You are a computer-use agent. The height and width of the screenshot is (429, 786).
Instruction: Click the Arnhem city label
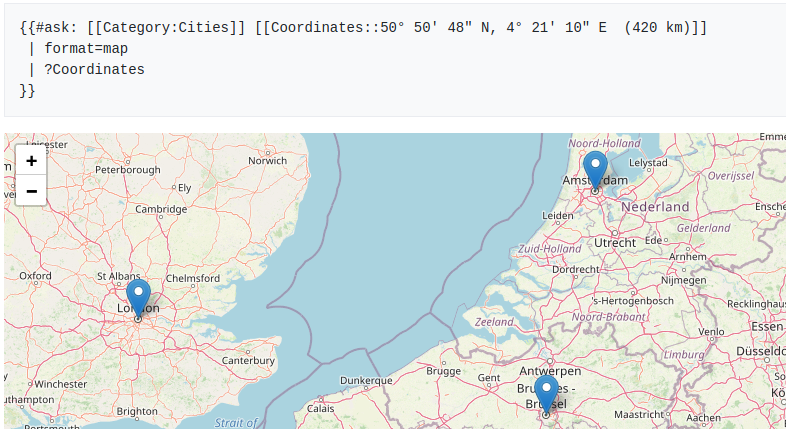click(x=688, y=257)
